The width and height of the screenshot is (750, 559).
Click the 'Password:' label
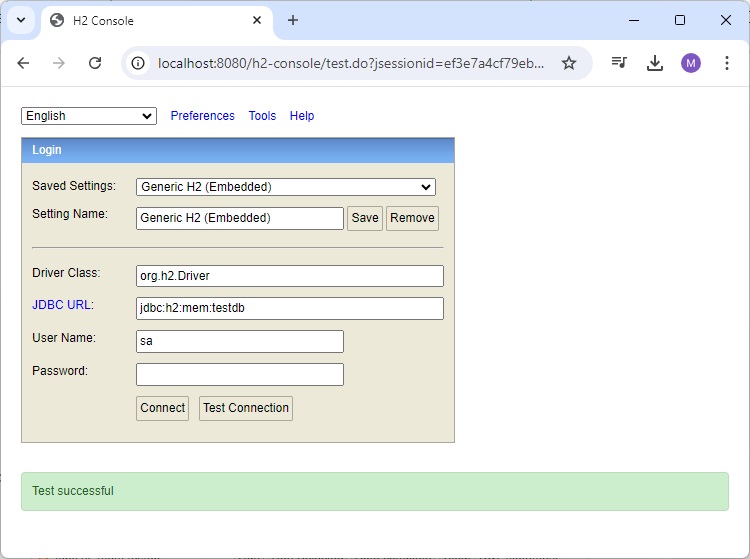[x=60, y=371]
